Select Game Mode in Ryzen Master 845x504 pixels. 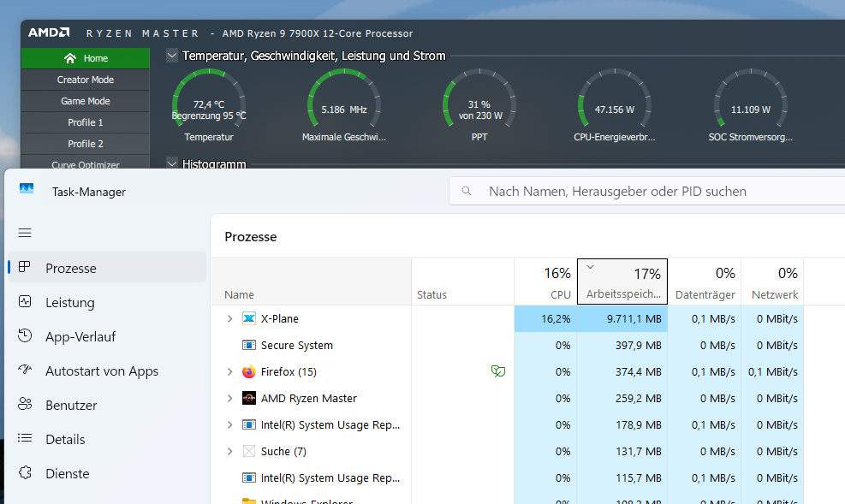tap(86, 101)
